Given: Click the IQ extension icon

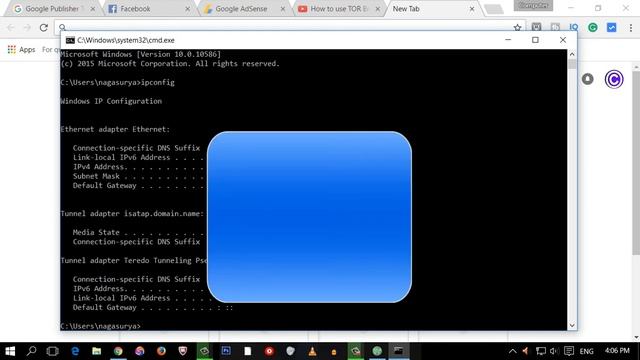Looking at the screenshot, I should pyautogui.click(x=574, y=27).
